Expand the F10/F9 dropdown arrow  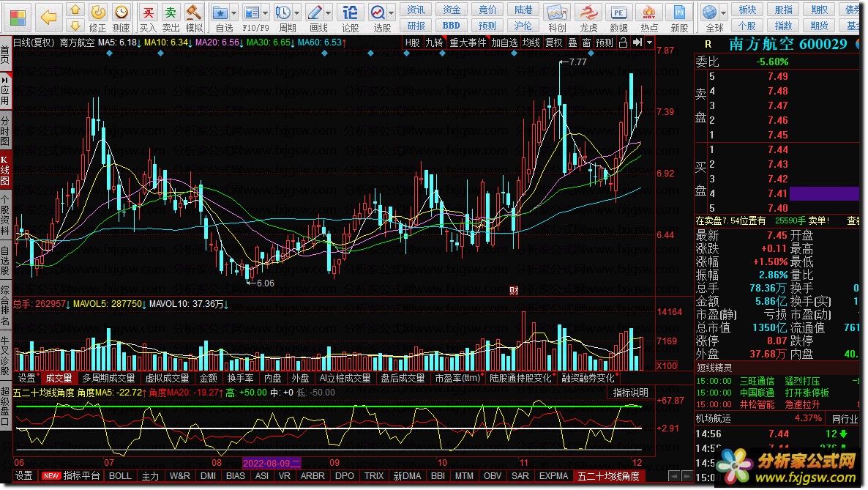coord(265,12)
